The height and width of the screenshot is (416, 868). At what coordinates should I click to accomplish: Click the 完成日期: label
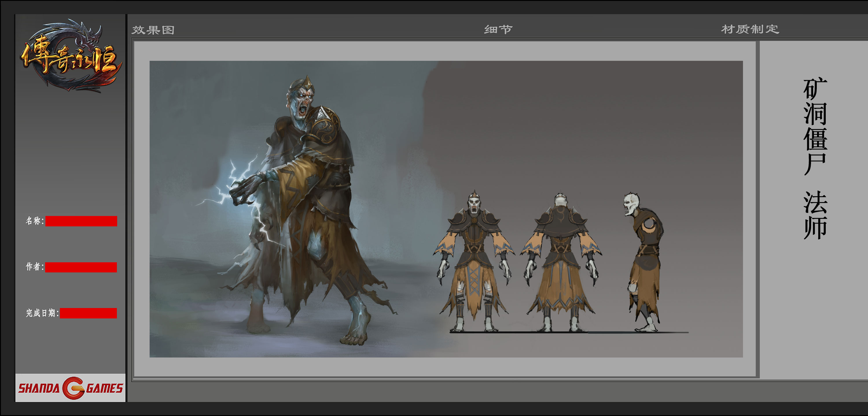43,313
